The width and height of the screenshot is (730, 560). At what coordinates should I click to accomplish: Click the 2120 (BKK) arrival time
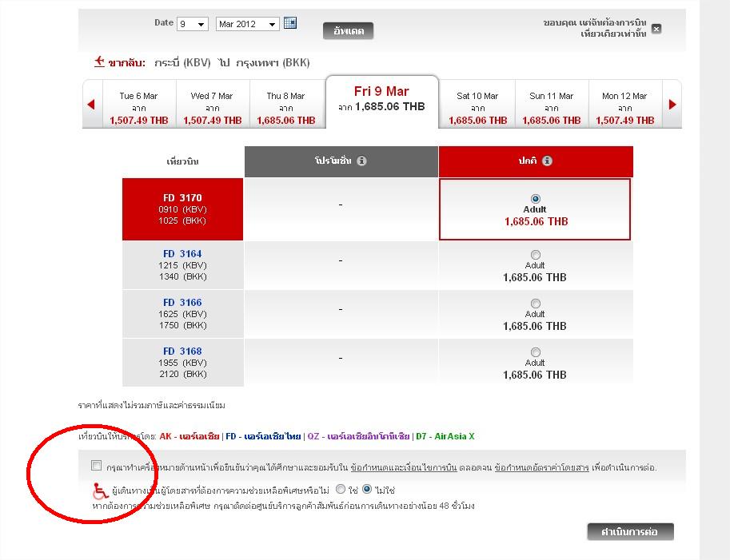(x=182, y=374)
